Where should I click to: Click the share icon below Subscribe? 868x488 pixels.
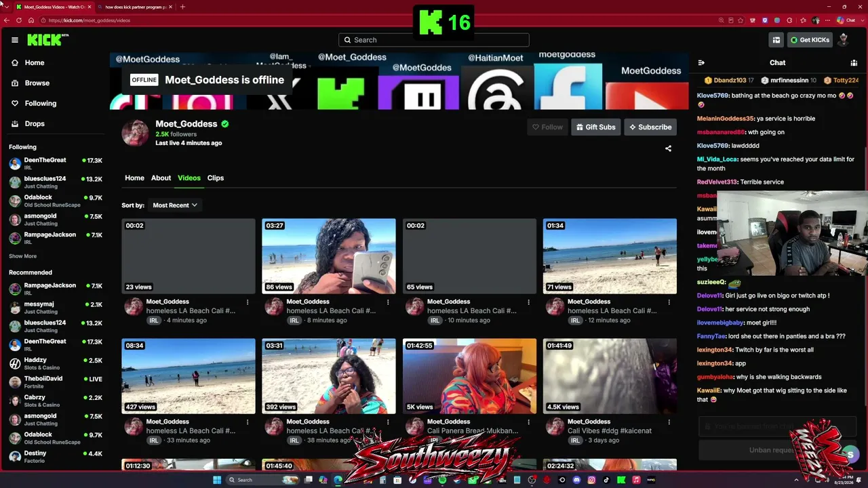tap(668, 148)
